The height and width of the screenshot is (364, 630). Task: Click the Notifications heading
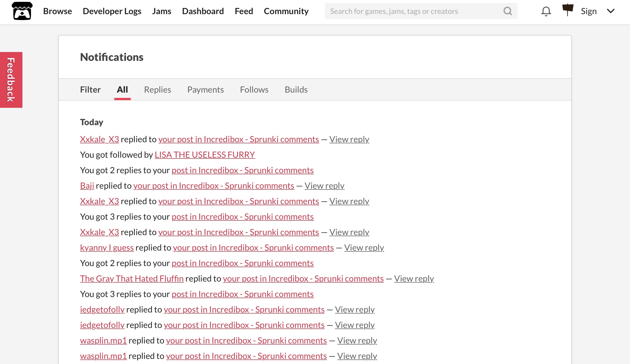pos(112,57)
